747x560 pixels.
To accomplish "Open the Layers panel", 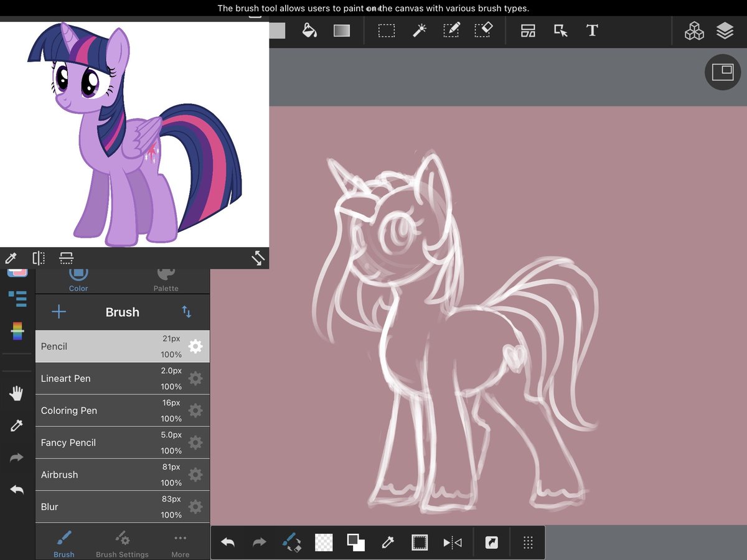I will coord(725,30).
